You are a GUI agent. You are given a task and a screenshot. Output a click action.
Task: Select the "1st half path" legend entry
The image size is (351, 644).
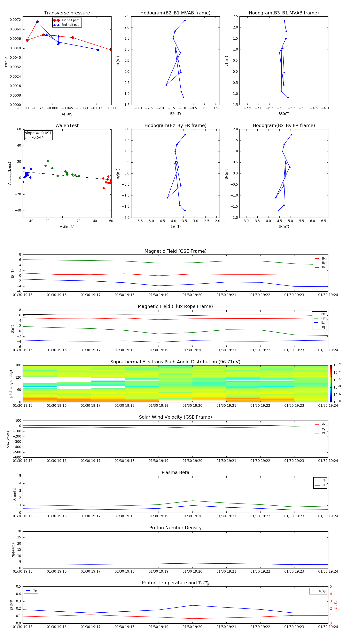click(66, 20)
